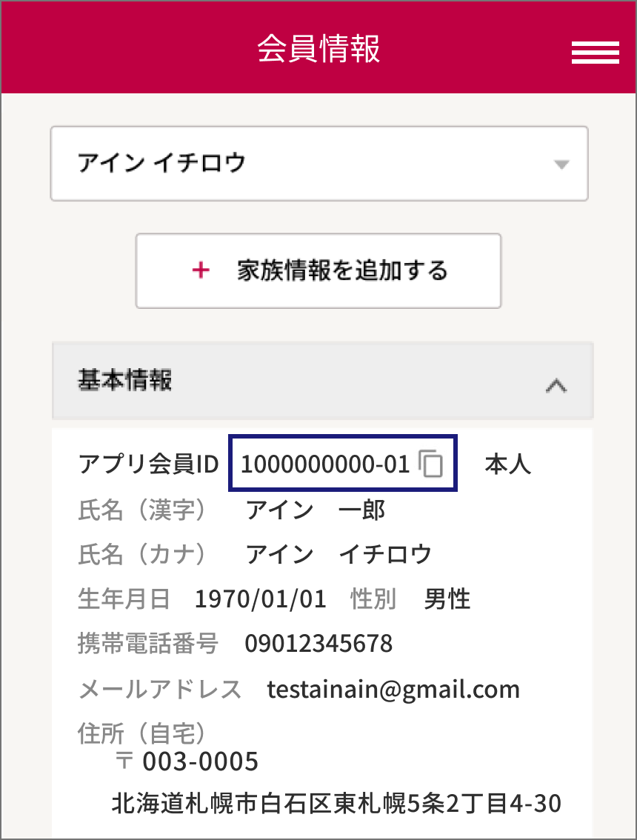Open the アイン イチロウ member dropdown
The height and width of the screenshot is (840, 637).
[319, 164]
